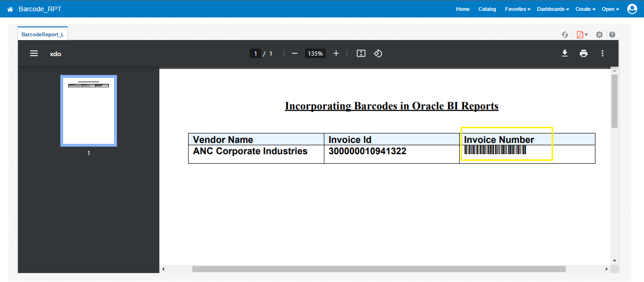Open the PDF viewer more options menu
This screenshot has height=282, width=644.
(603, 53)
